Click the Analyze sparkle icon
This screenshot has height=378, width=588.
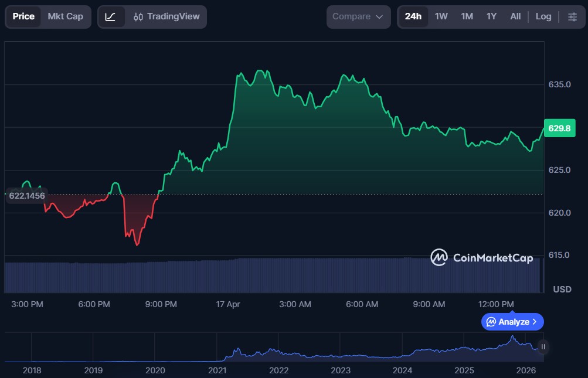point(491,322)
